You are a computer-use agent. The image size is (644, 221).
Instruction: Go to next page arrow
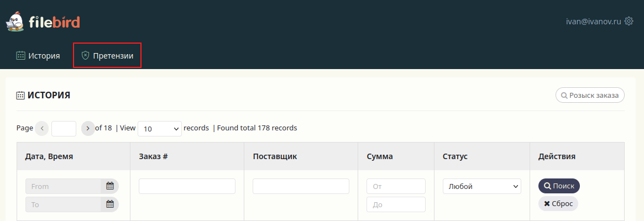pos(88,128)
